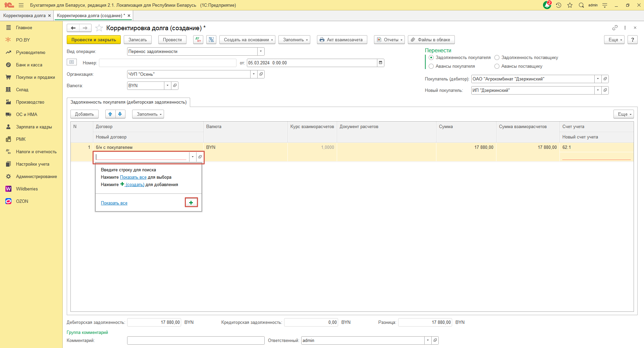Open the Новый покупатель record icon
The width and height of the screenshot is (644, 348).
click(x=605, y=90)
